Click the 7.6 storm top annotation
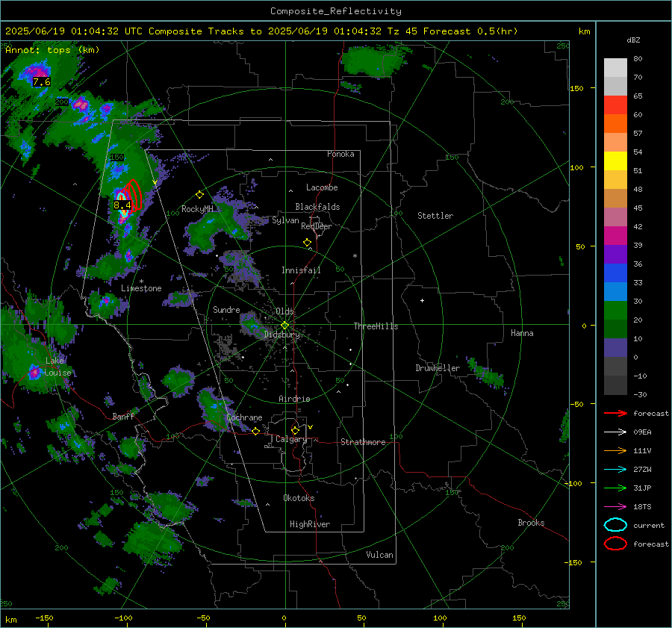672x628 pixels. 42,82
